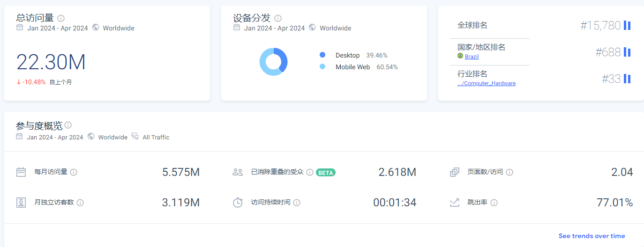Click info icon beside 设备分发 title
The image size is (644, 247).
(278, 18)
